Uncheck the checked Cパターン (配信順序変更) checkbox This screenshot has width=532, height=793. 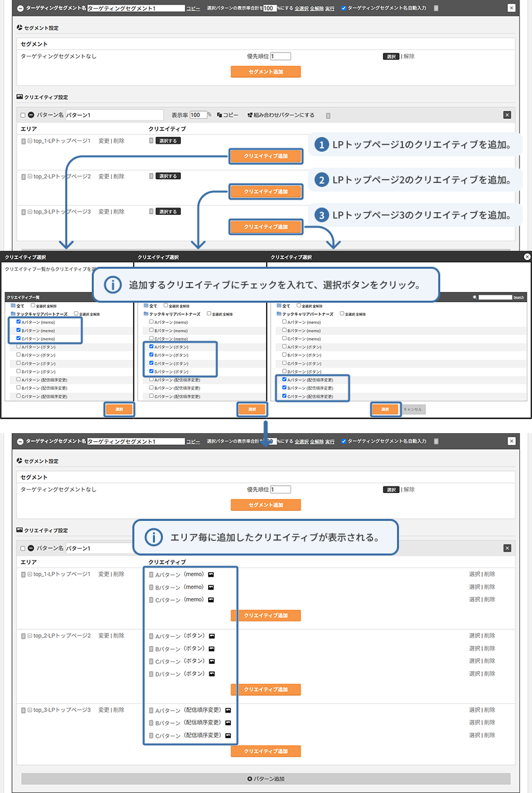[284, 396]
